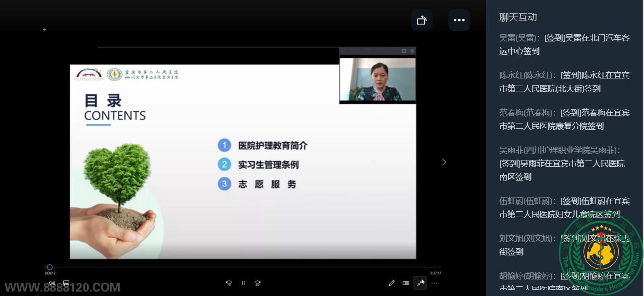The image size is (644, 296).
Task: Click 吴雷's check-in chat message
Action: point(564,44)
